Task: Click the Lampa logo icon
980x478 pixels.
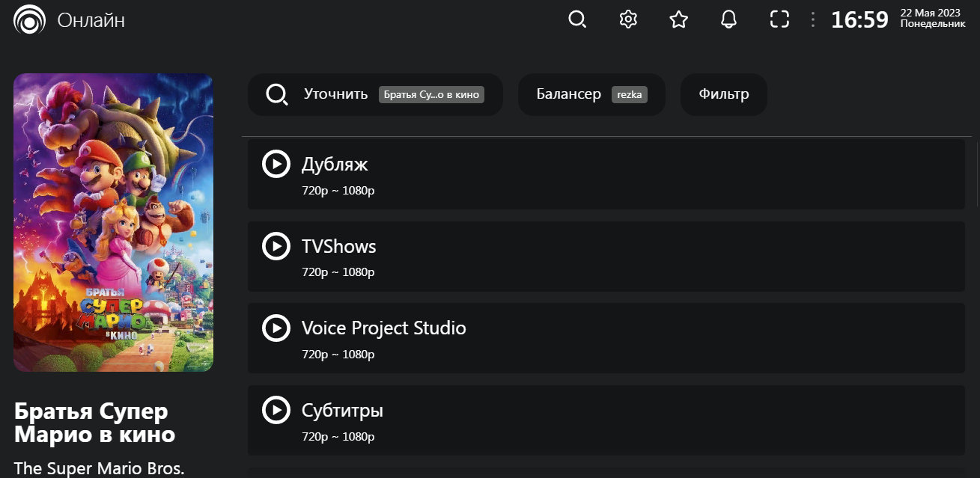Action: (x=29, y=20)
